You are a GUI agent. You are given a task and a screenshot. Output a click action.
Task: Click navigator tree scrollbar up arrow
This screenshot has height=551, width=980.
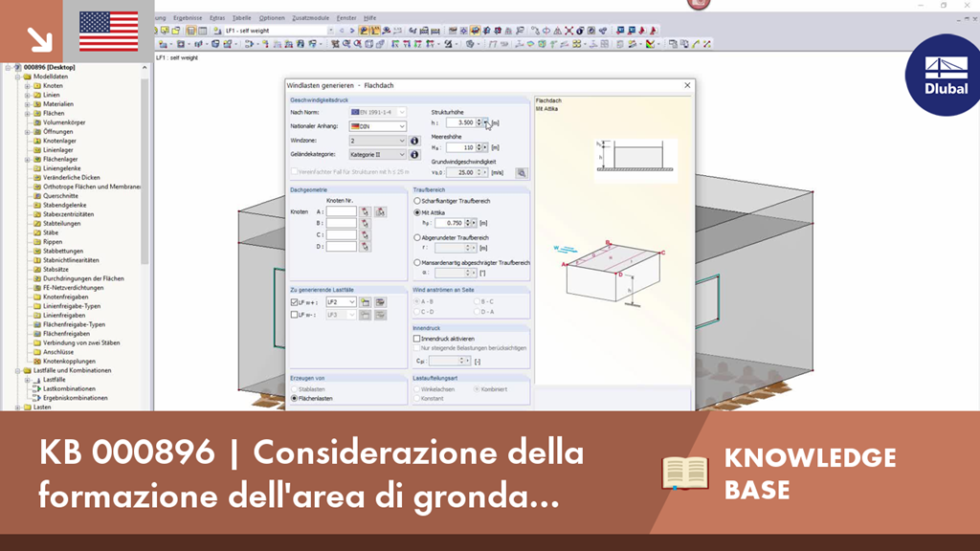point(145,68)
